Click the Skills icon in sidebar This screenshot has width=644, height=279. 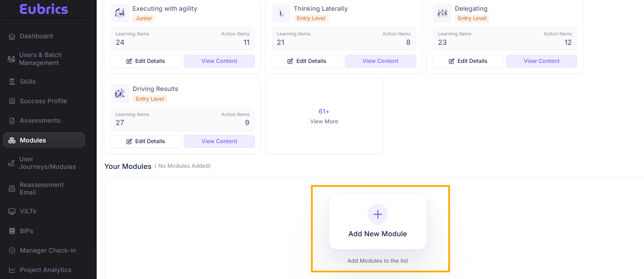pos(12,82)
